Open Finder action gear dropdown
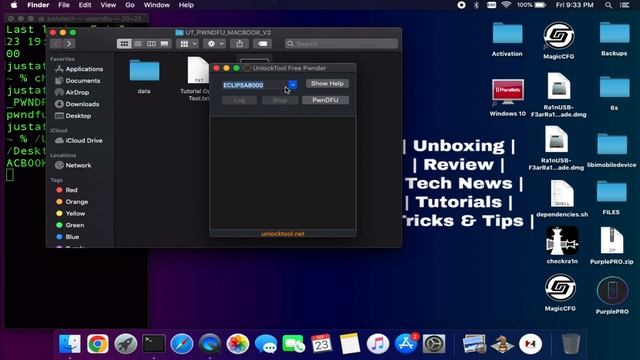The height and width of the screenshot is (360, 640). pyautogui.click(x=215, y=44)
